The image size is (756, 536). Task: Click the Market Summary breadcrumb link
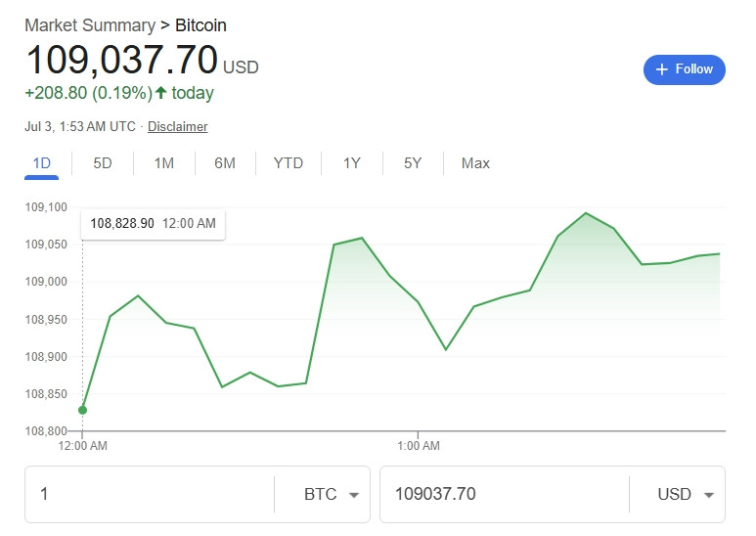(x=90, y=25)
